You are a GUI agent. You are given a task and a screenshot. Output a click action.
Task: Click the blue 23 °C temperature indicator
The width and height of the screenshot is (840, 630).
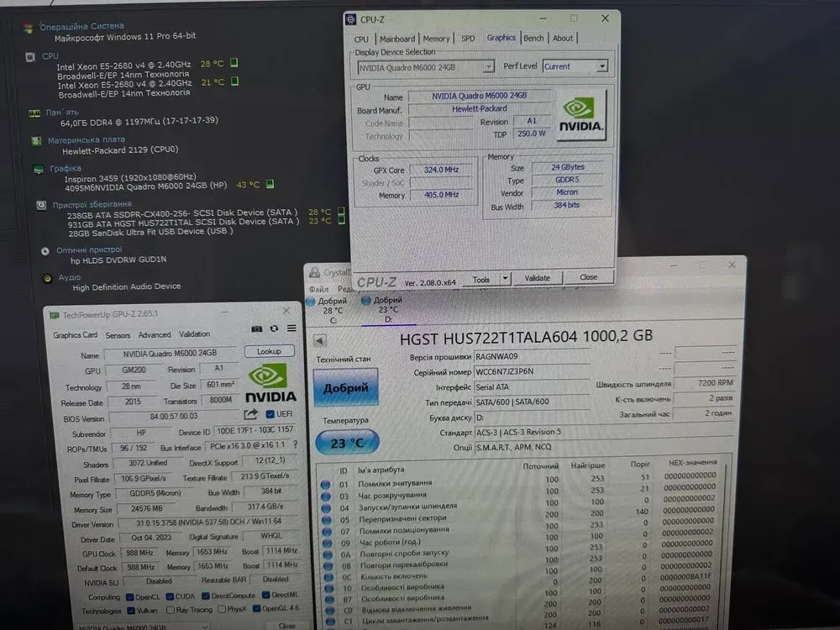347,441
